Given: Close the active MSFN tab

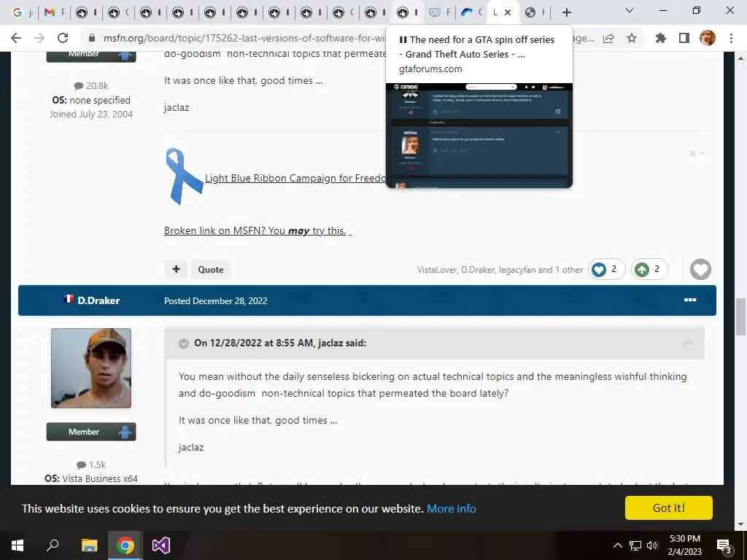Looking at the screenshot, I should [508, 12].
